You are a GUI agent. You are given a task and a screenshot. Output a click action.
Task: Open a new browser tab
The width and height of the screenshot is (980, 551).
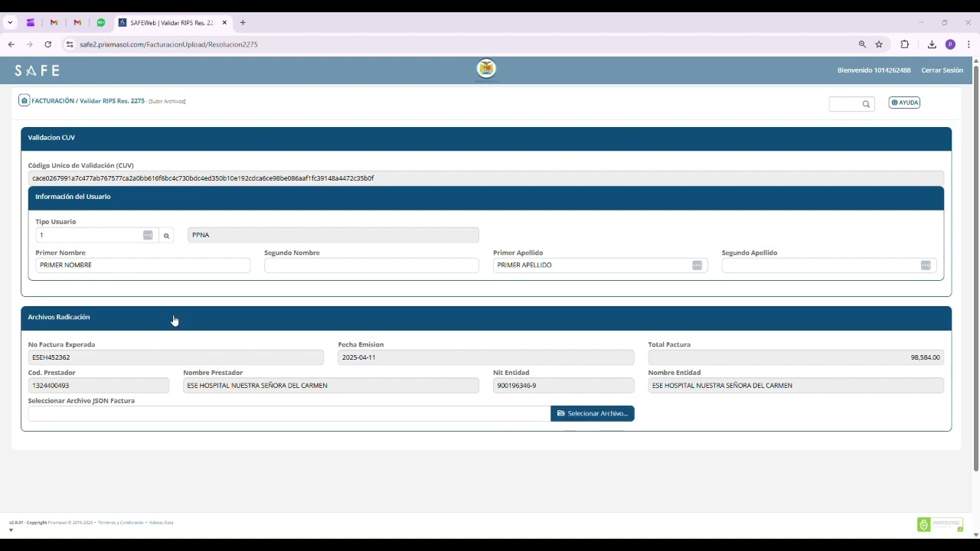[243, 23]
